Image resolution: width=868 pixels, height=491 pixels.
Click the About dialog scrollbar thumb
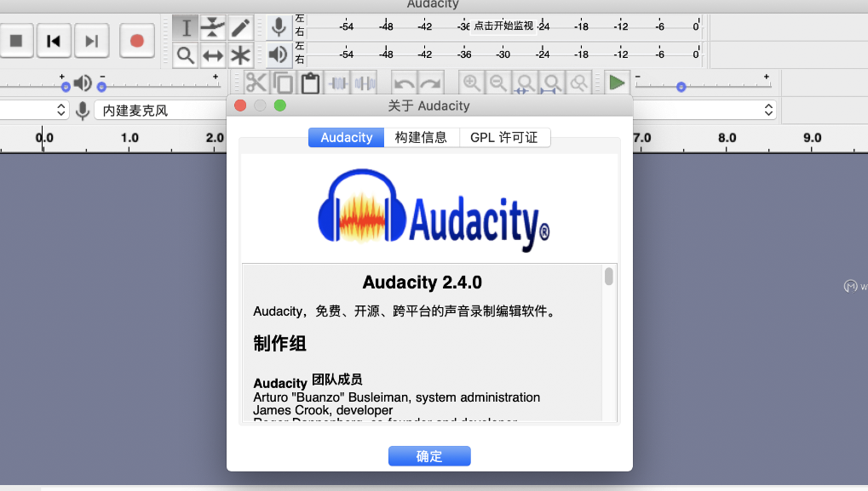609,276
